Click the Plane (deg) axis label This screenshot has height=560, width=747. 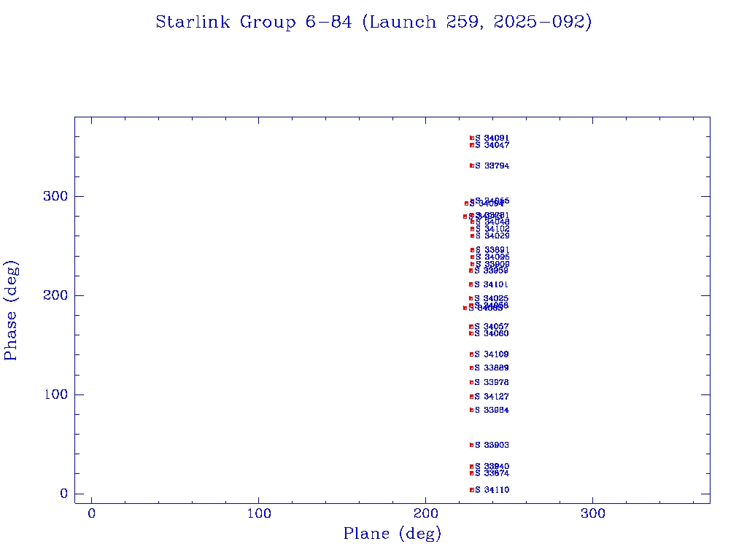(x=392, y=534)
